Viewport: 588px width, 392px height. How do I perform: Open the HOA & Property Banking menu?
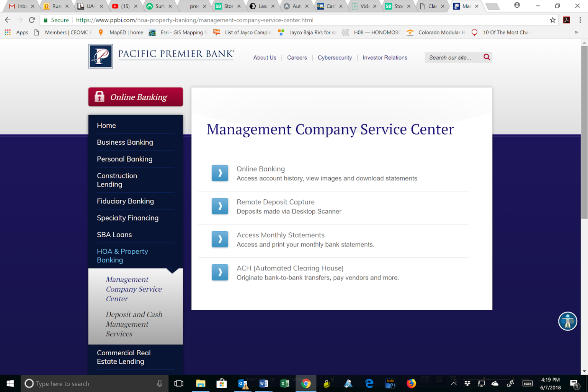coord(122,256)
